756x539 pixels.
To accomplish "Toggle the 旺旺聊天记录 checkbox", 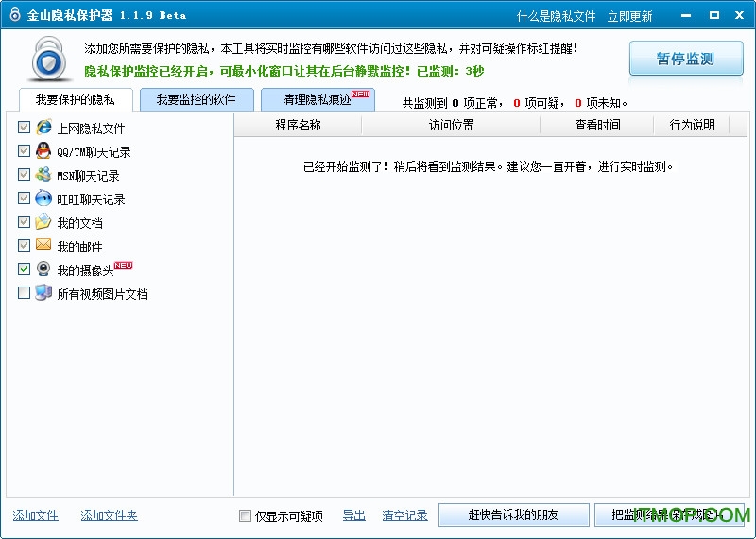I will [24, 198].
